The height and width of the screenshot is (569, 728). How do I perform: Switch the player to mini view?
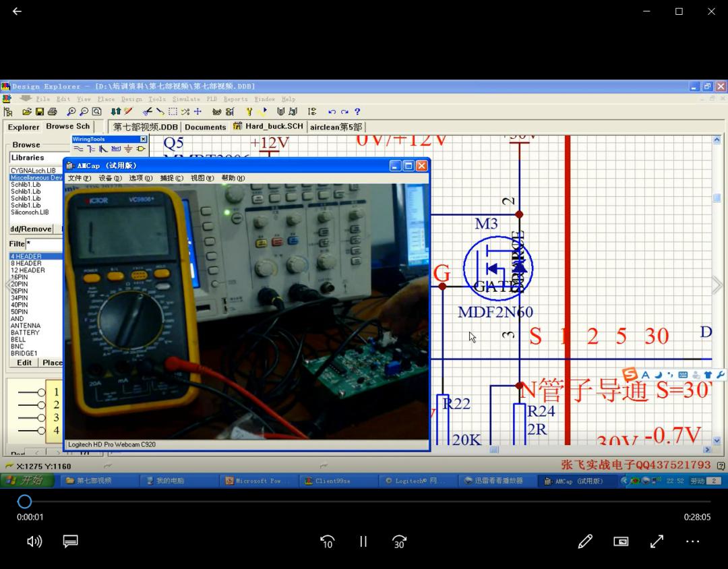coord(621,541)
